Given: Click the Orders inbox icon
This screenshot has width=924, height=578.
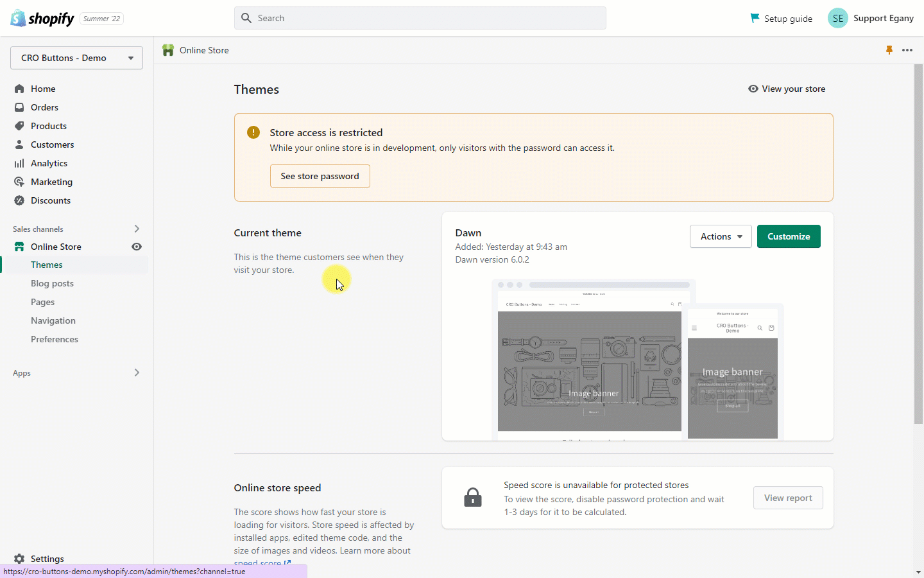Looking at the screenshot, I should 19,107.
